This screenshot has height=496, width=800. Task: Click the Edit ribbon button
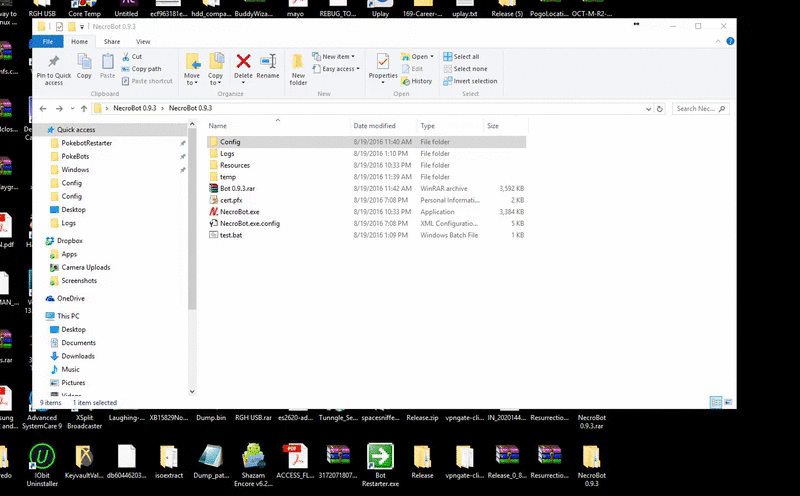pyautogui.click(x=412, y=69)
